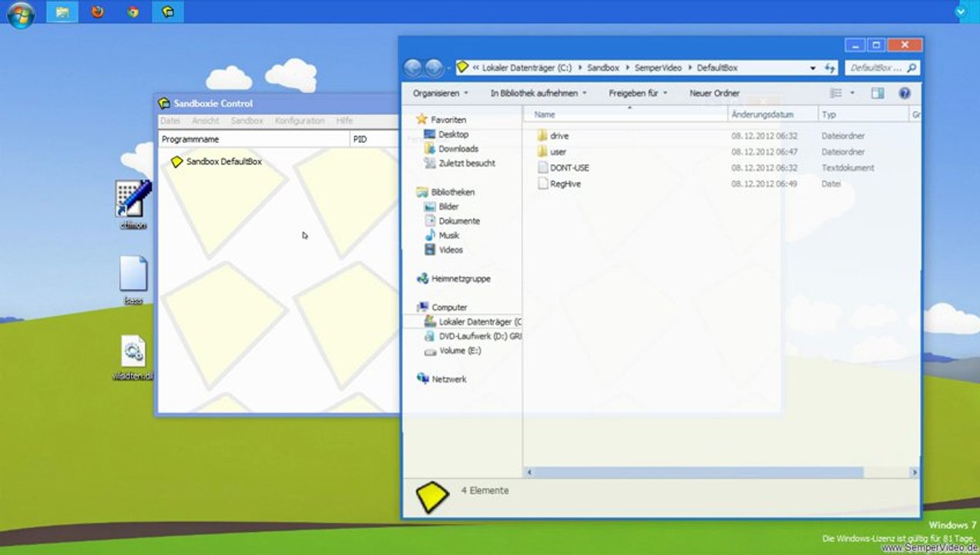This screenshot has width=980, height=555.
Task: Open the address bar history dropdown
Action: click(813, 68)
